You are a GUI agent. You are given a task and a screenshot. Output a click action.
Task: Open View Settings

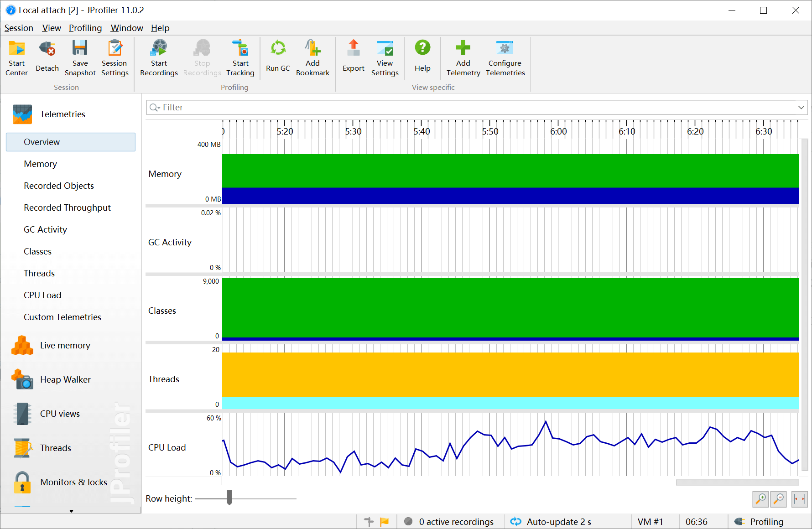(385, 58)
